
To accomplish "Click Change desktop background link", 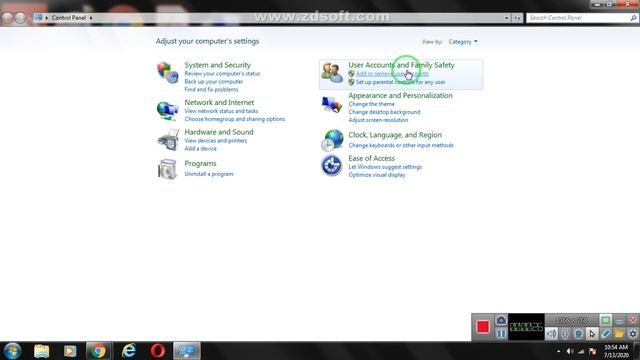I will click(384, 112).
